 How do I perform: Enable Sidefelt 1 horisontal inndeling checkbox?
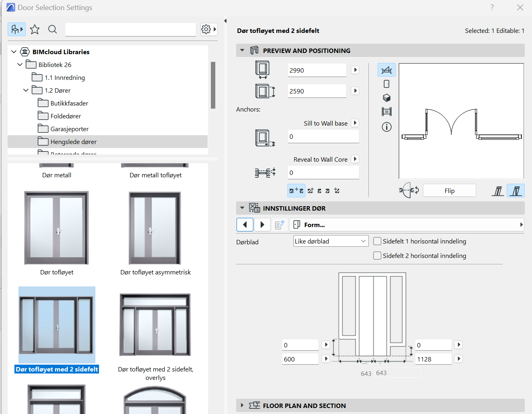pyautogui.click(x=377, y=241)
